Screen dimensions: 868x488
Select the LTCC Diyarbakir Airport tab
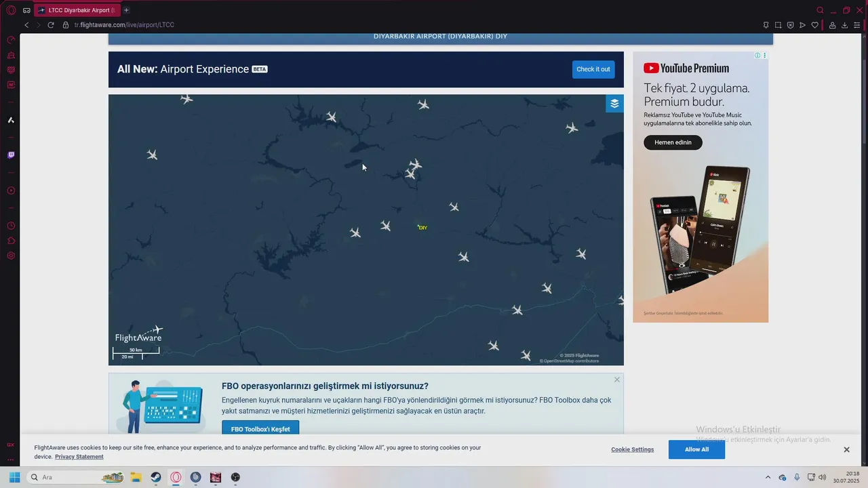[x=77, y=10]
